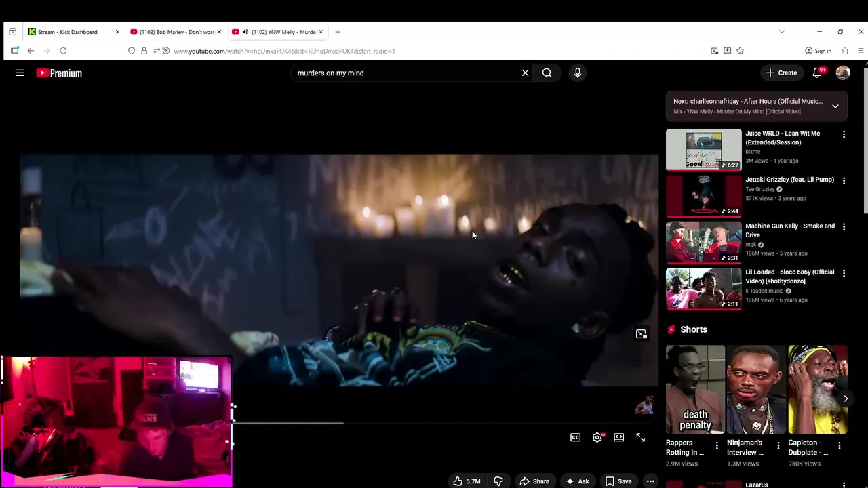Expand the Next up mix playlist panel
This screenshot has width=868, height=488.
(x=835, y=106)
